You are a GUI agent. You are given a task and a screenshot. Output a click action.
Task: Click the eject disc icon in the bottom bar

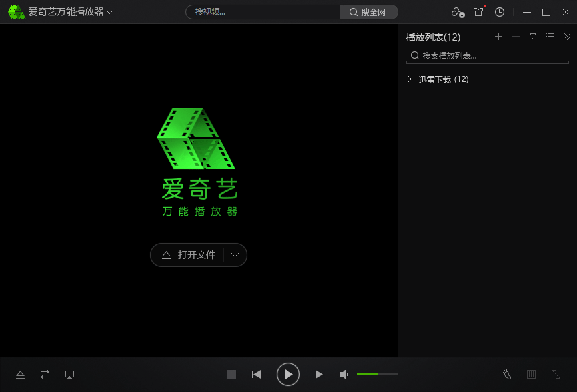pos(20,374)
